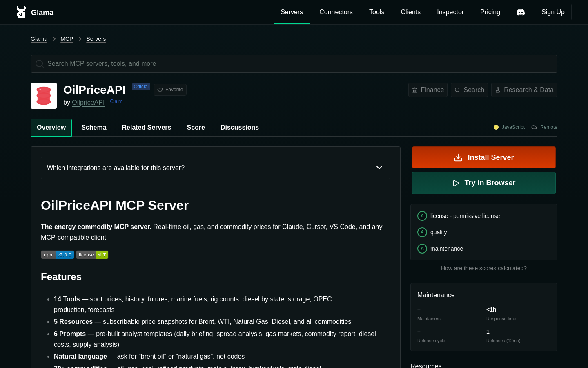Image resolution: width=588 pixels, height=368 pixels.
Task: Select the Finance category tag
Action: [x=428, y=90]
